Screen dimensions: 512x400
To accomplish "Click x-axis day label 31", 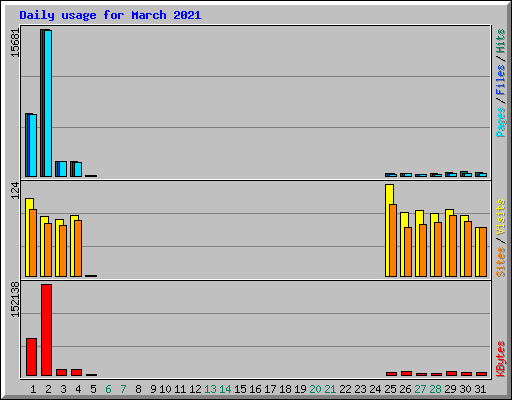I will (x=480, y=389).
